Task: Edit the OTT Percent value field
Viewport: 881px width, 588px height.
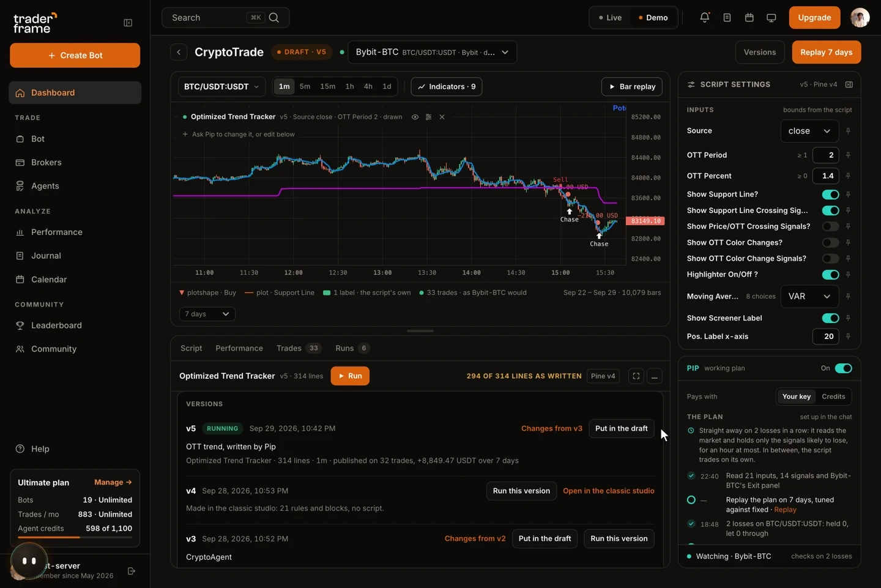Action: coord(825,176)
